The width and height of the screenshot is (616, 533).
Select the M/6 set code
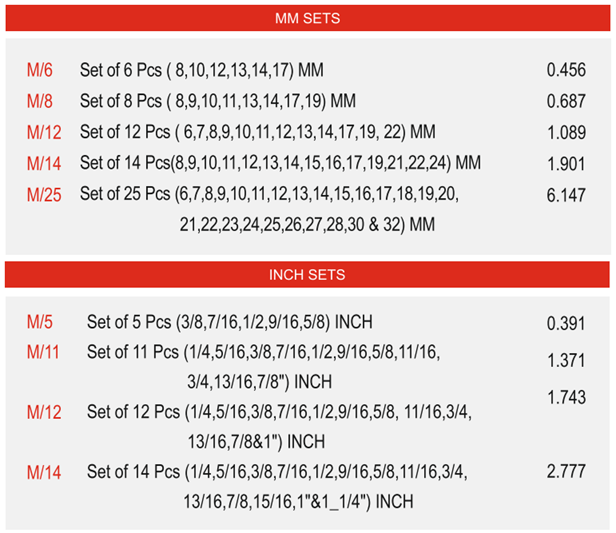pos(40,70)
